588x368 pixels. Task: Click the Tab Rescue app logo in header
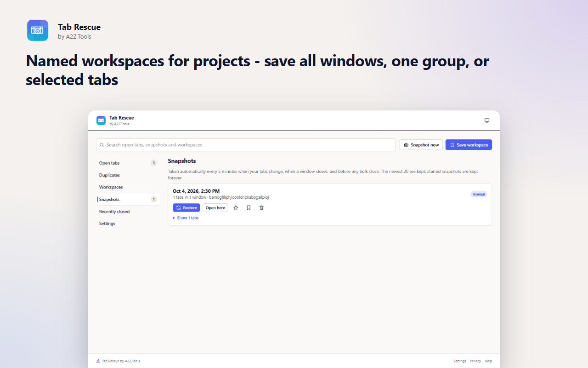(101, 121)
